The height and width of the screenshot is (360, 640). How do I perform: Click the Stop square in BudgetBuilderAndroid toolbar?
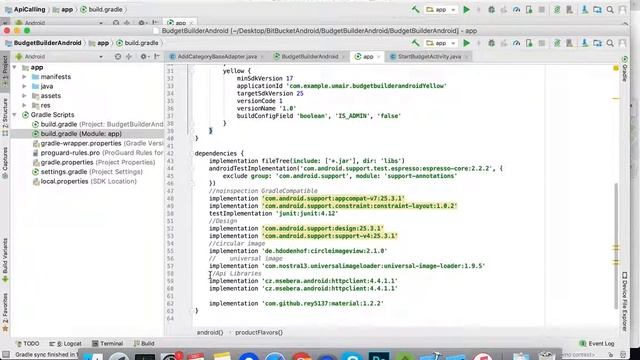point(542,43)
